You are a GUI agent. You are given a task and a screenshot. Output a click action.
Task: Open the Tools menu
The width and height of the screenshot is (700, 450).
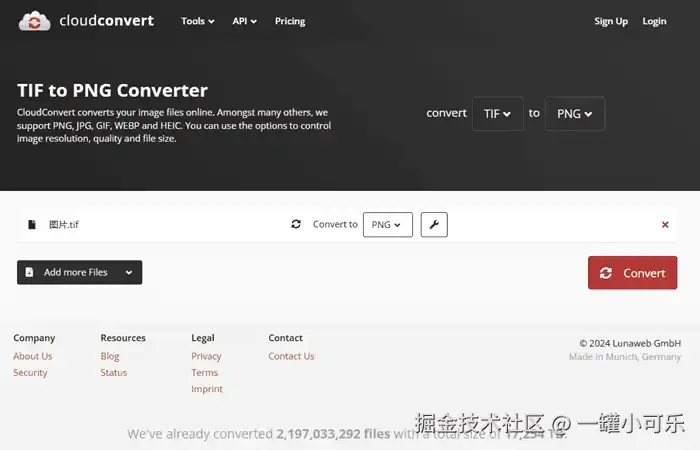point(197,21)
